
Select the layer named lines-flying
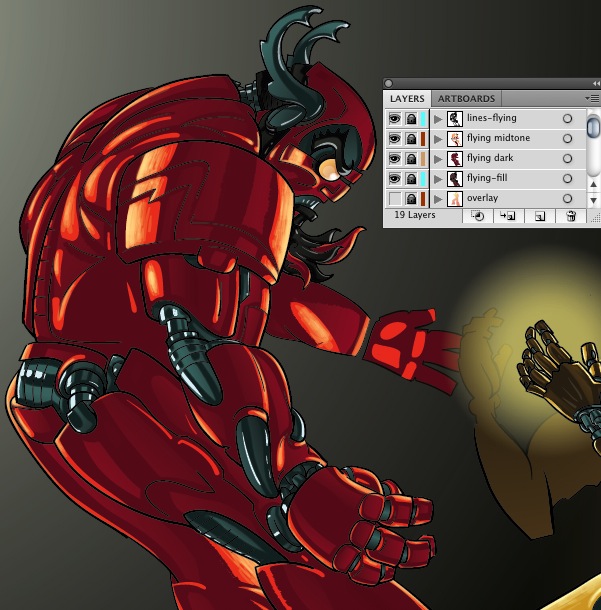tap(492, 118)
